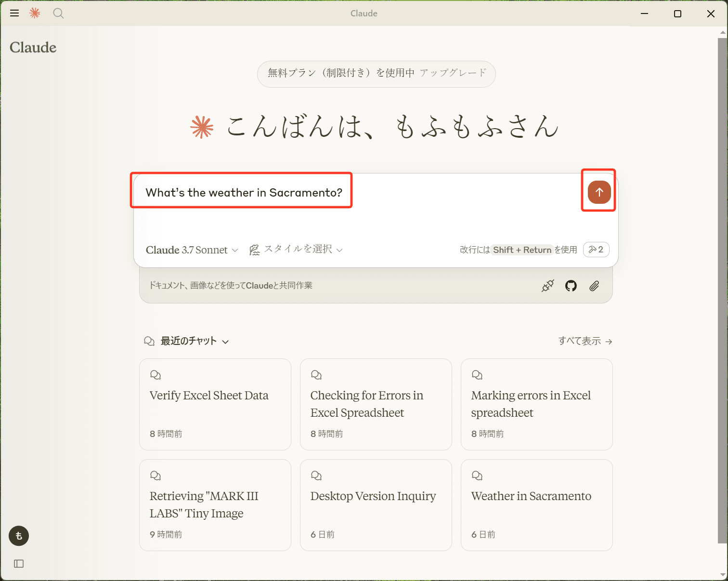Collapse the 最近のチャット section chevron
The image size is (728, 581).
[226, 342]
